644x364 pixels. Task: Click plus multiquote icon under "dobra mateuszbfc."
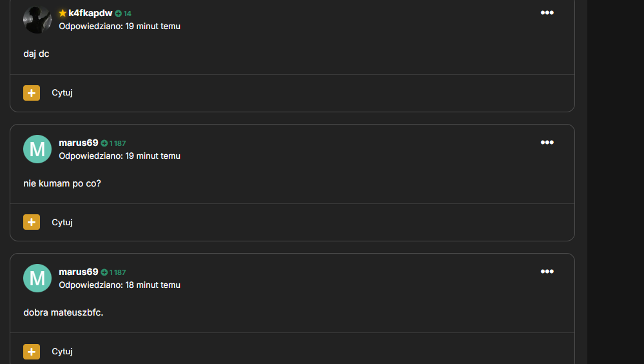(x=32, y=352)
